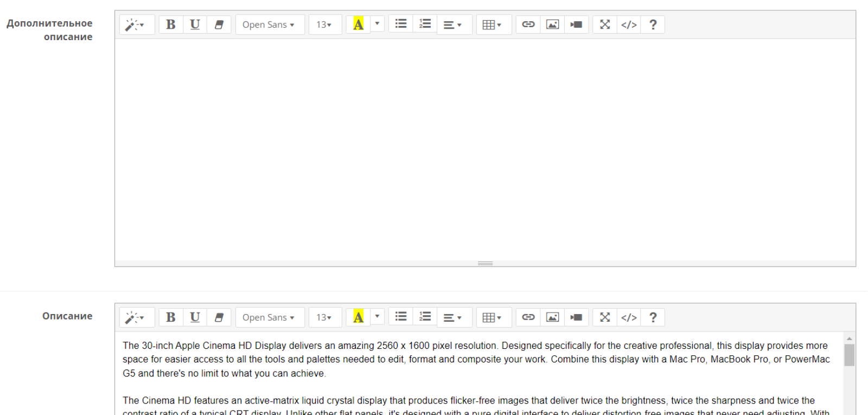
Task: Open Open Sans font dropdown in Описание editor
Action: pos(270,317)
